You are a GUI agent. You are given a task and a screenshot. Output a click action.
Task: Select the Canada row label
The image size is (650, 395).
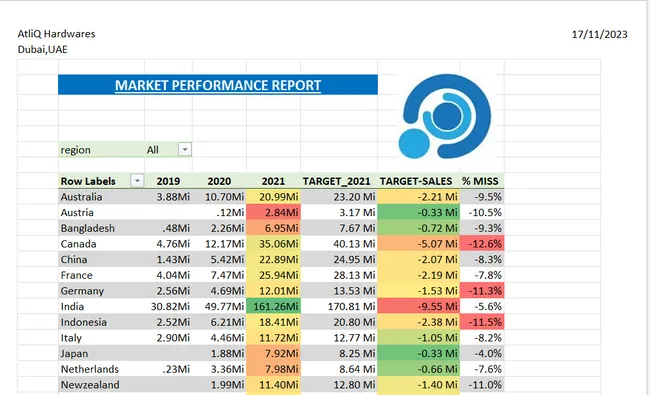click(x=78, y=244)
